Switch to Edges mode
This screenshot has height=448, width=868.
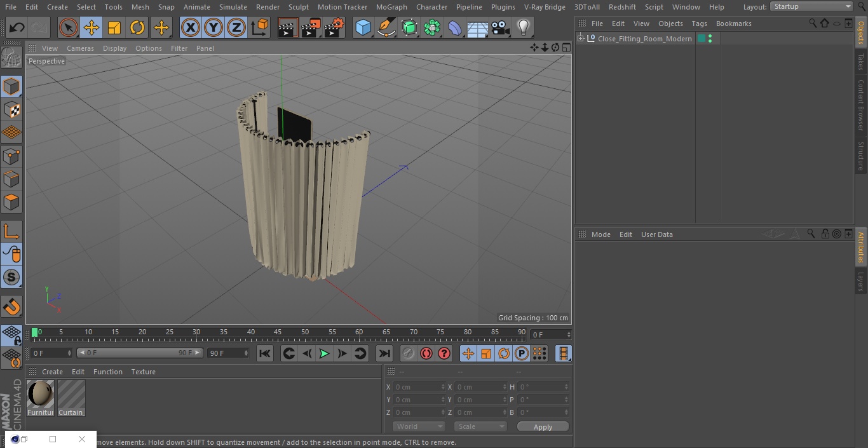click(11, 180)
